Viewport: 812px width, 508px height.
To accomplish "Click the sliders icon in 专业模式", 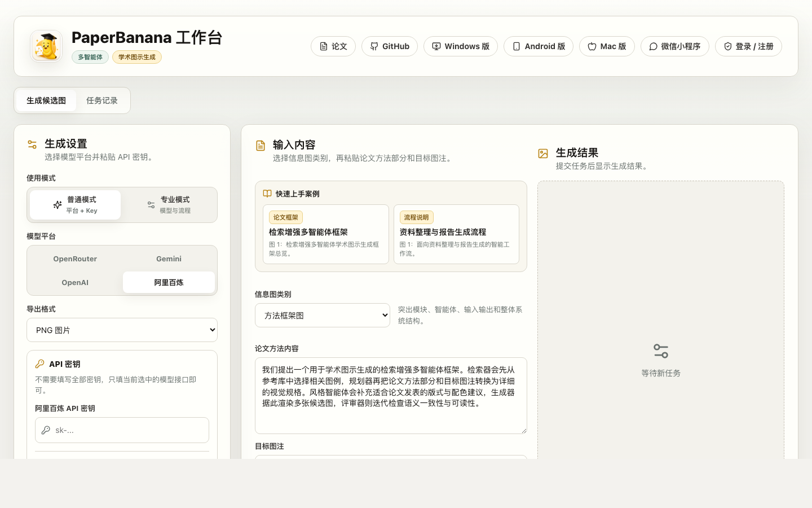I will click(151, 205).
